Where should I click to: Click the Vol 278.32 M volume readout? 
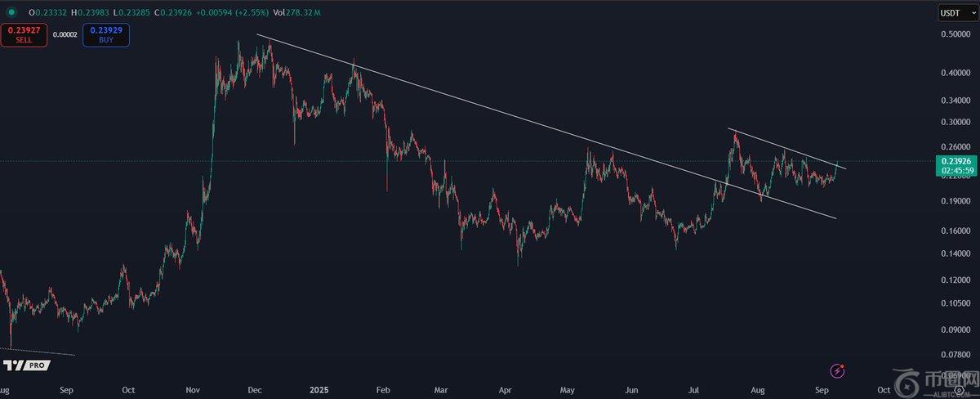pos(297,13)
